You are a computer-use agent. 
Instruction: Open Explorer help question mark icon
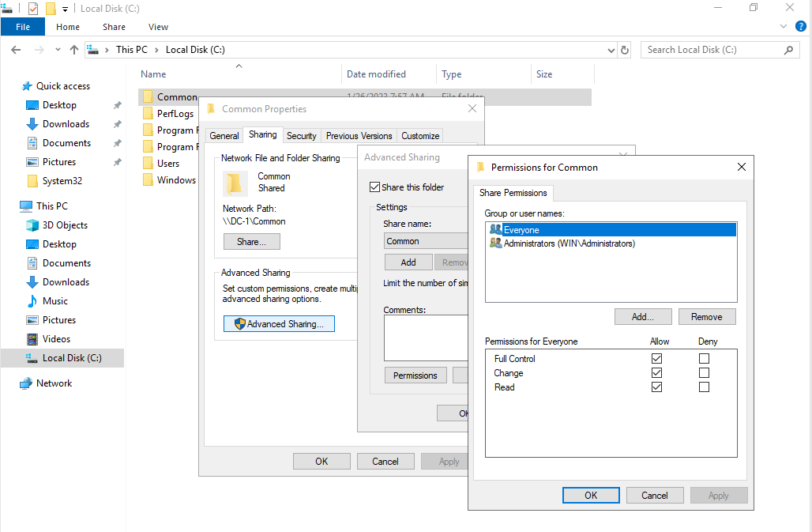[x=801, y=26]
